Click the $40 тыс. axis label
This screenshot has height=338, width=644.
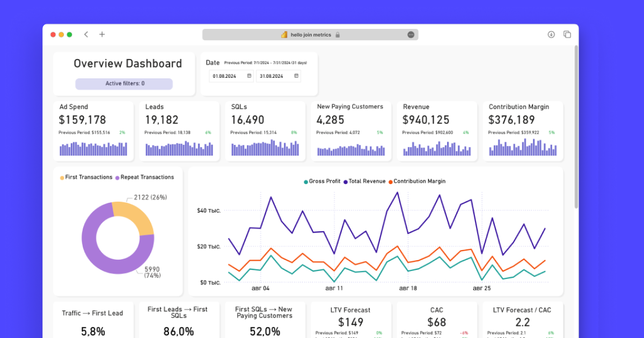click(x=209, y=210)
